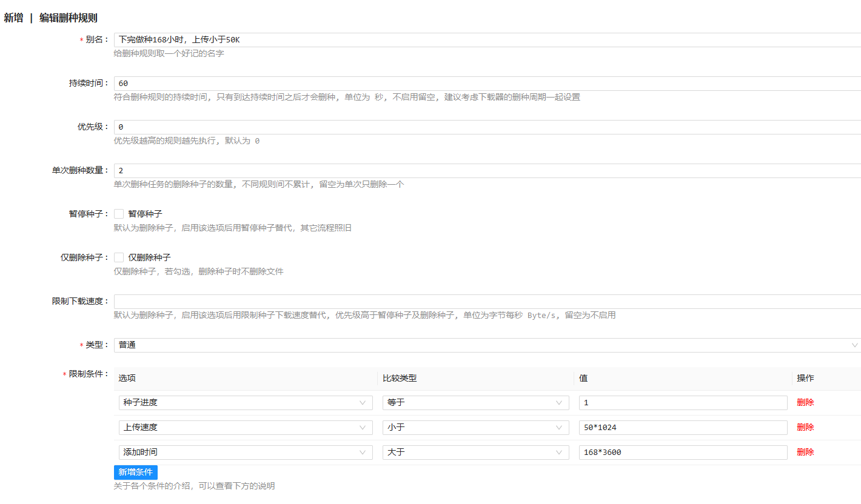Delete the 上传速度 condition row
The width and height of the screenshot is (861, 504).
pos(805,428)
